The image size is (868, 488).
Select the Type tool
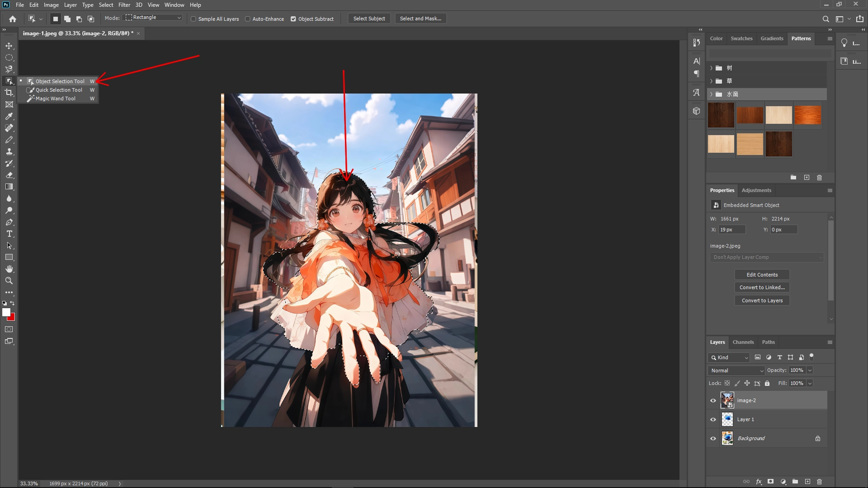click(x=9, y=234)
